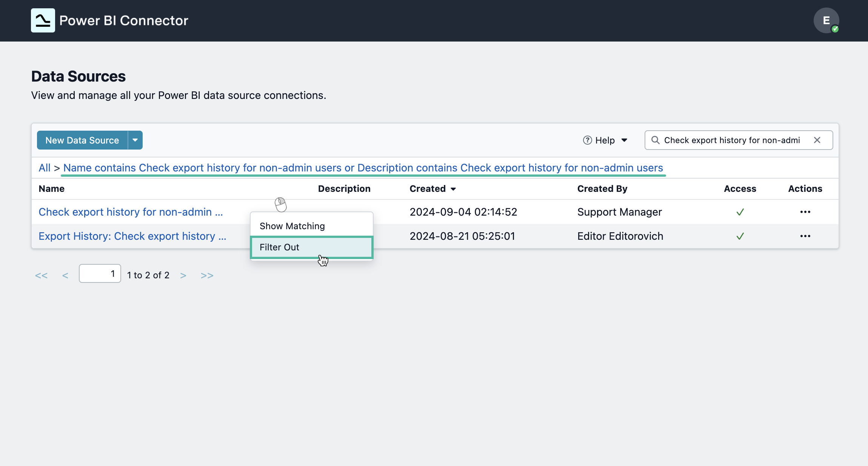Screen dimensions: 868x466
Task: Click the New Data Source button
Action: [82, 140]
